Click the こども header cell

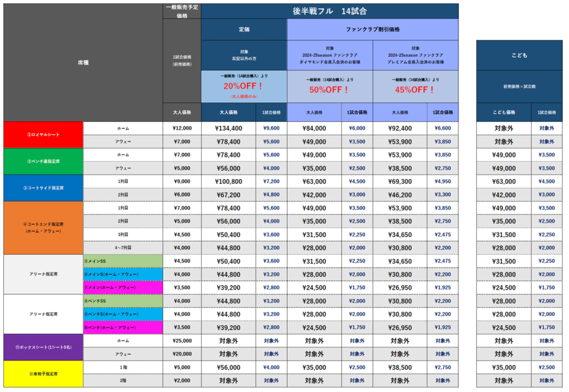coord(519,55)
